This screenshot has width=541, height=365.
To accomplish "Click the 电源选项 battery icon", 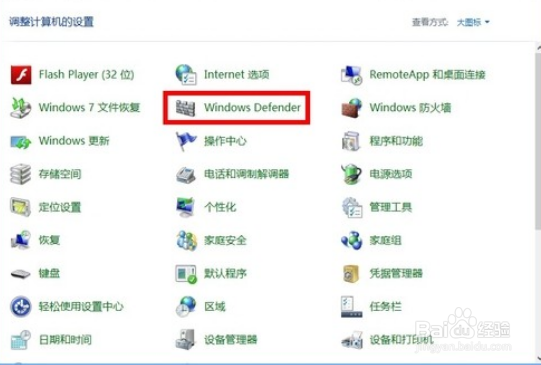I will [351, 174].
